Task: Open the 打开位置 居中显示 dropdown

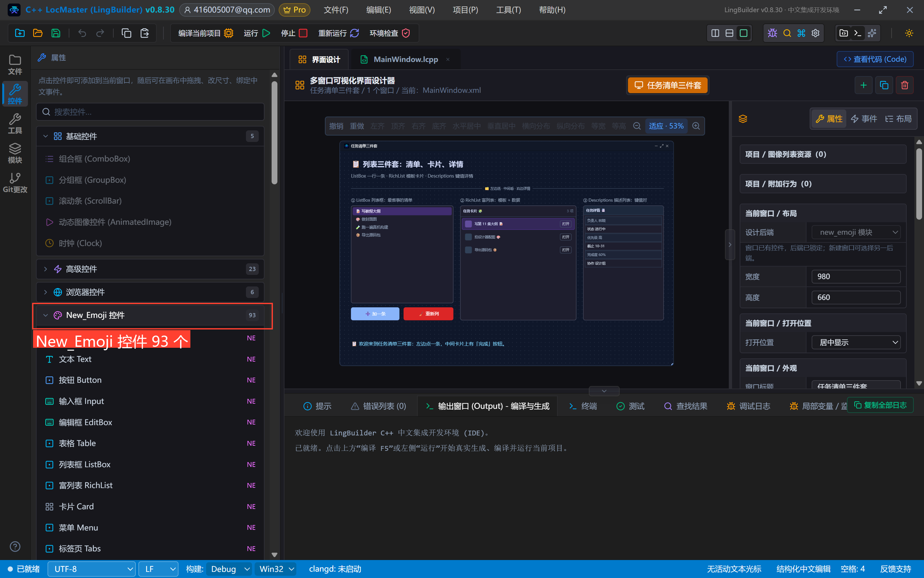Action: coord(856,343)
